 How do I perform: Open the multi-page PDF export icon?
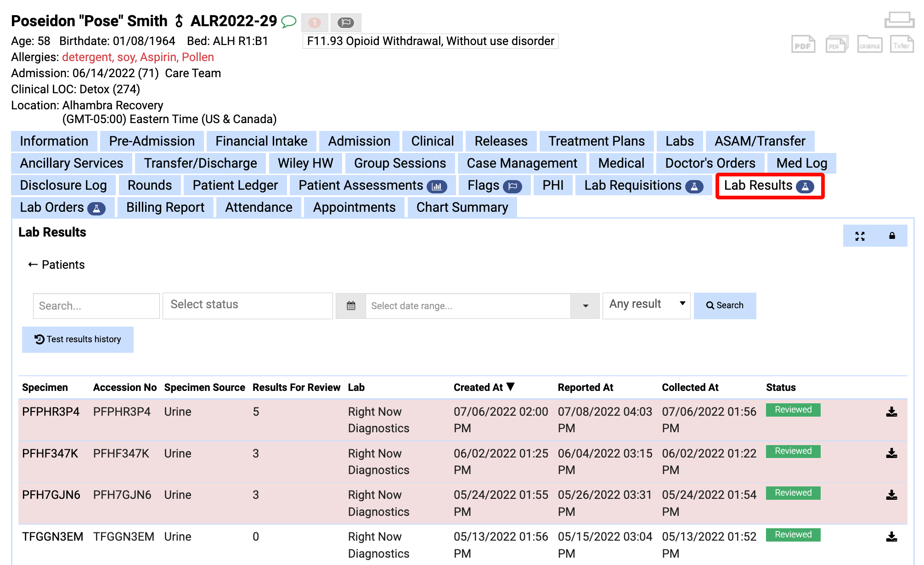[836, 44]
